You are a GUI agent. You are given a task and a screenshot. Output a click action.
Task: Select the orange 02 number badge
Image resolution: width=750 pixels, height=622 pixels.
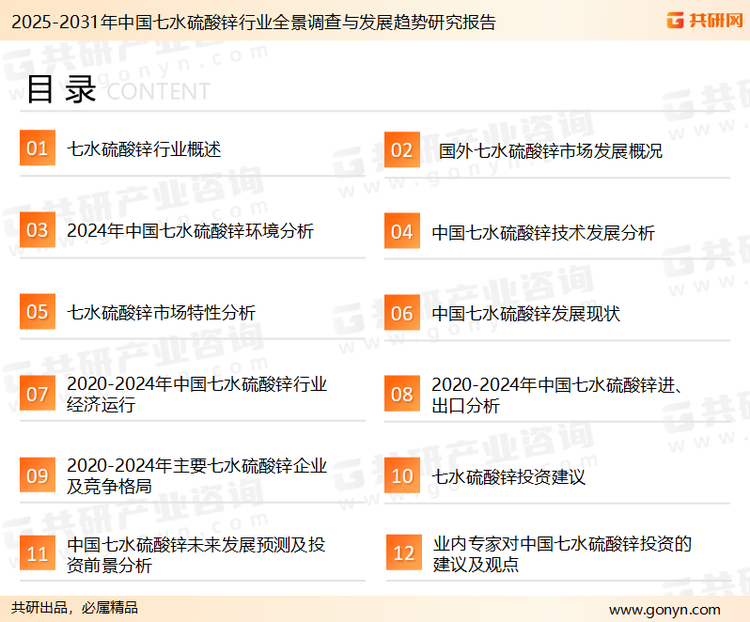402,150
